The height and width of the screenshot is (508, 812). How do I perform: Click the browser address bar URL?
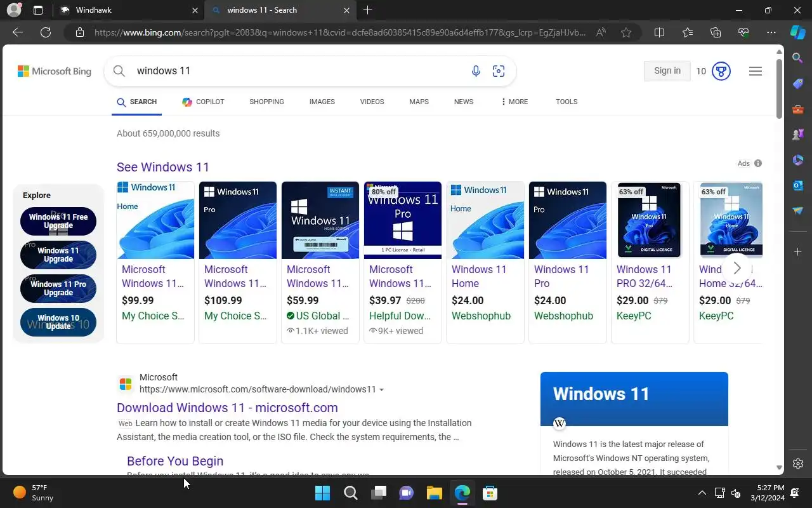click(x=339, y=32)
